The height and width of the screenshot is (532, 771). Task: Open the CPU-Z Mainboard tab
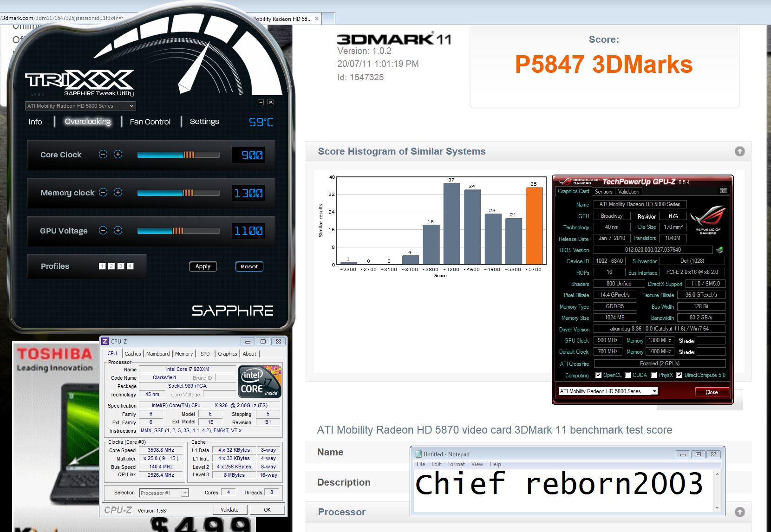coord(158,354)
